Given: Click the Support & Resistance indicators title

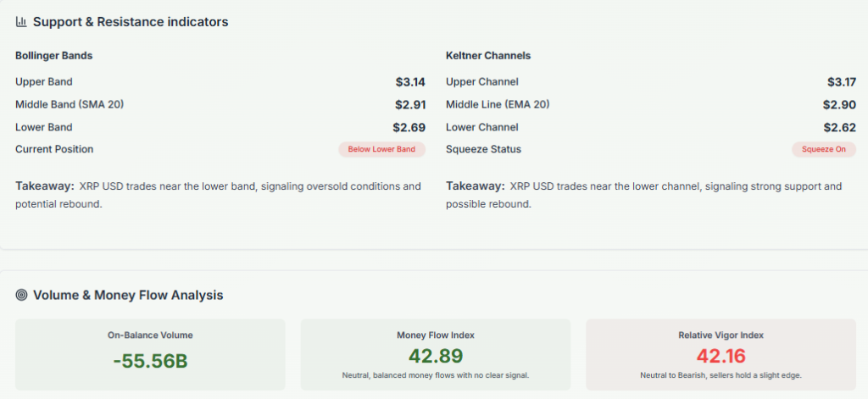Looking at the screenshot, I should 131,22.
